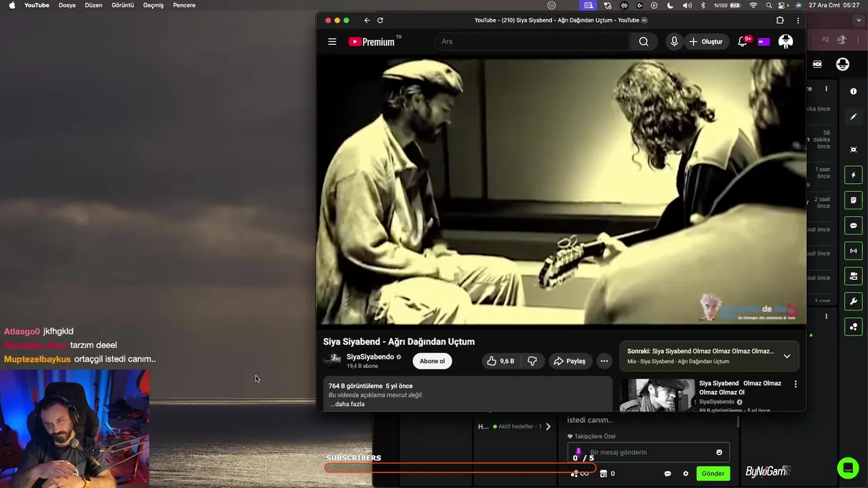This screenshot has height=488, width=868.
Task: Like the video showing 9,6 B
Action: pos(500,361)
